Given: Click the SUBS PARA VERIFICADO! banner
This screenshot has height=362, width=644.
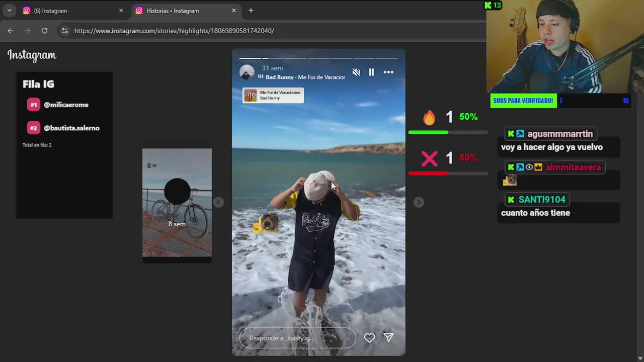Looking at the screenshot, I should click(523, 101).
